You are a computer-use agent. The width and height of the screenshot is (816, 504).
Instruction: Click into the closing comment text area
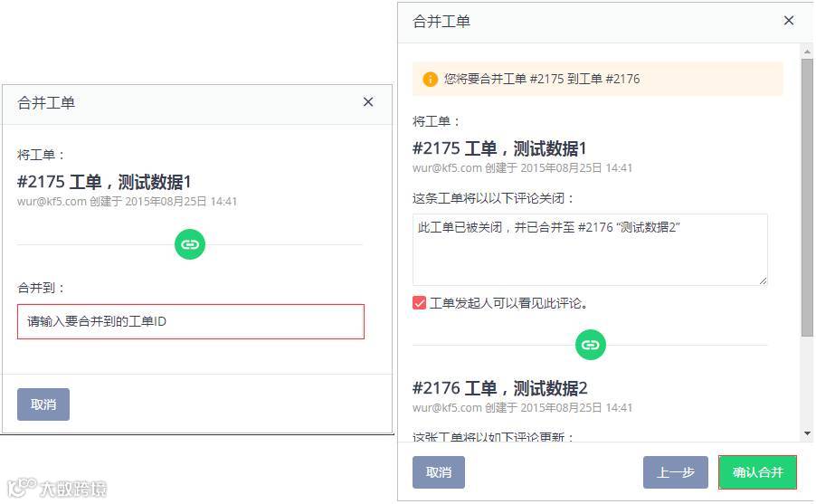coord(590,250)
